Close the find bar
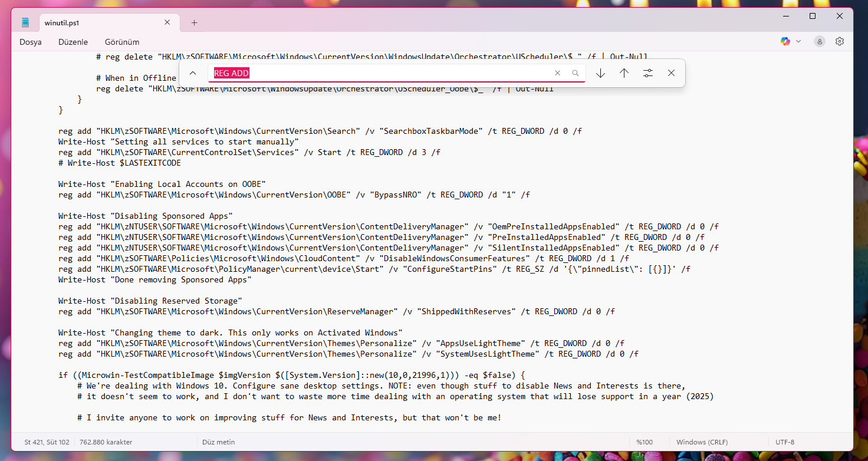The image size is (868, 461). coord(671,73)
